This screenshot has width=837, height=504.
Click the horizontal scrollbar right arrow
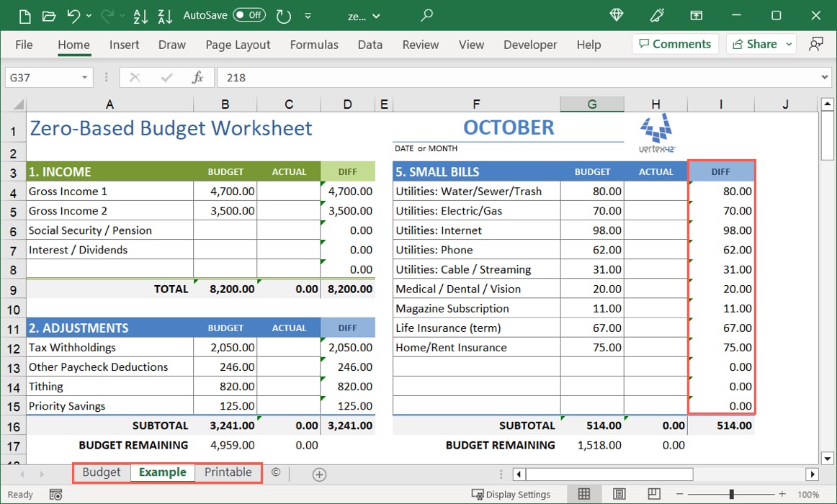coord(811,474)
